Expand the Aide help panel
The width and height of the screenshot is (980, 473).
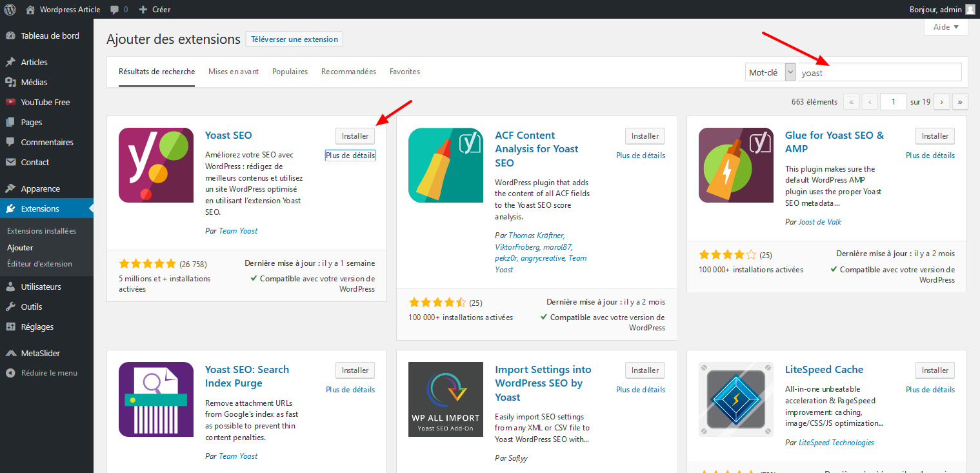946,27
